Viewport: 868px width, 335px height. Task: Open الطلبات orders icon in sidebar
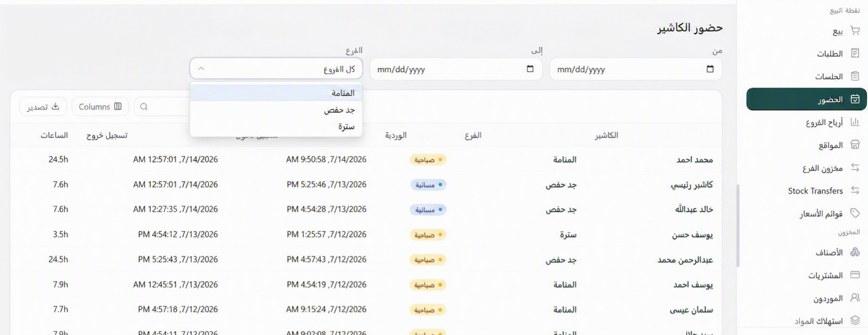pyautogui.click(x=855, y=53)
